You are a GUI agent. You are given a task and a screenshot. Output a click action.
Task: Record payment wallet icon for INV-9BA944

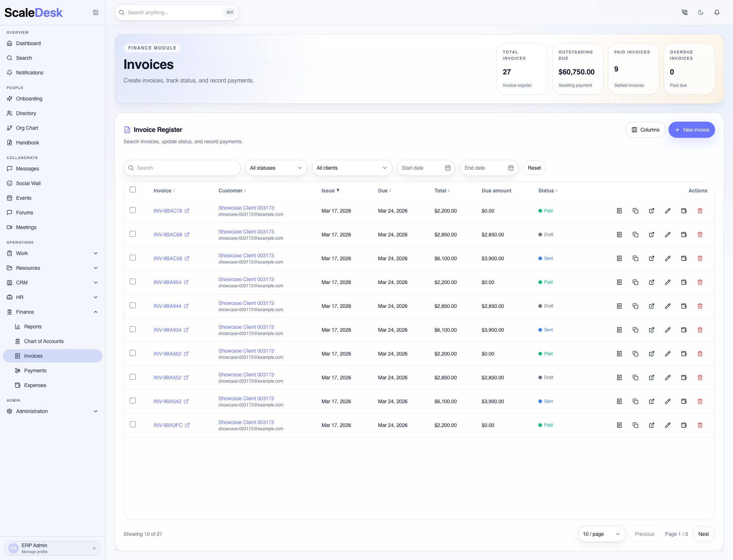pos(684,306)
